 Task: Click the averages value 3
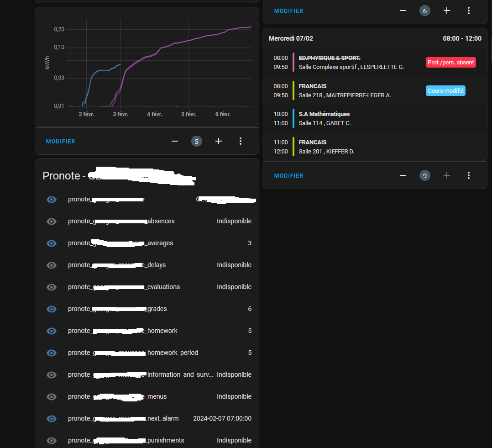pos(250,243)
